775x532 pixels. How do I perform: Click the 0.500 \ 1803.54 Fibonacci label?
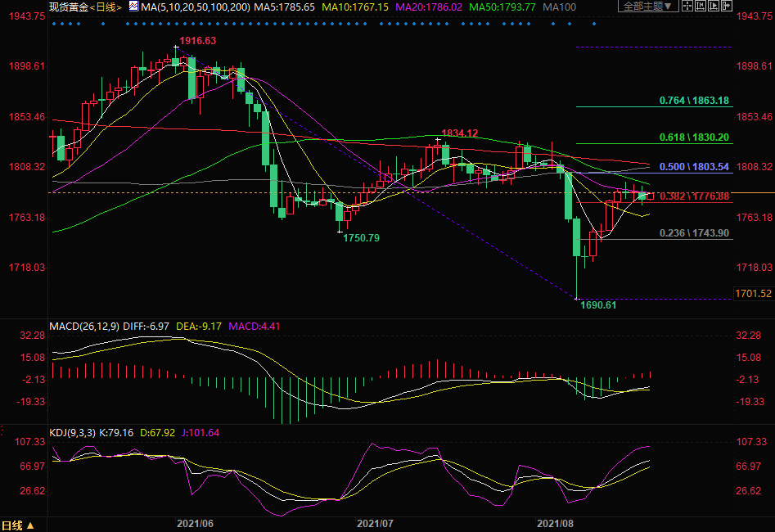(694, 167)
